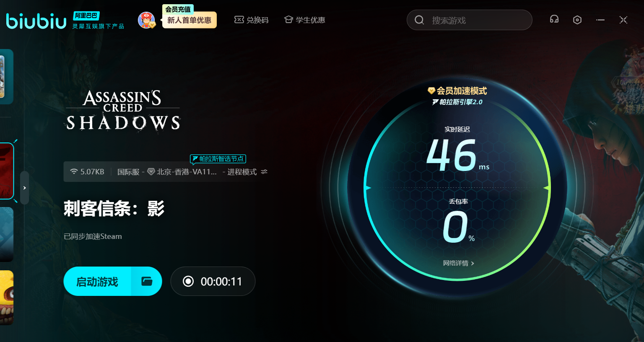The image size is (644, 342).
Task: Select node 北京-香港-VA11
Action: (x=187, y=172)
